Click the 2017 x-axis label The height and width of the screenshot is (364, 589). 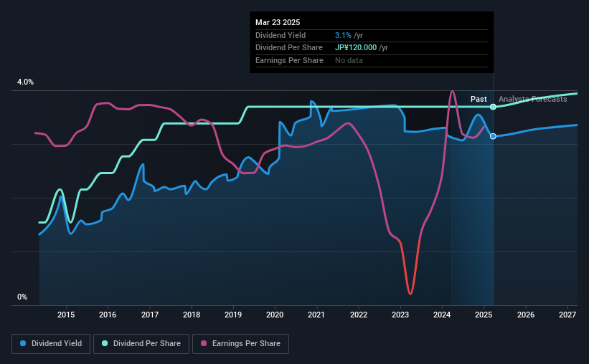click(x=150, y=315)
